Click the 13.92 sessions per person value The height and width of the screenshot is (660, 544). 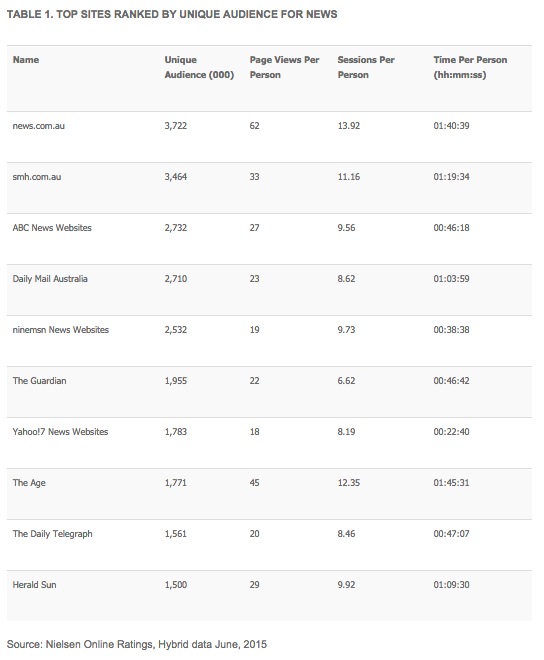pos(349,126)
